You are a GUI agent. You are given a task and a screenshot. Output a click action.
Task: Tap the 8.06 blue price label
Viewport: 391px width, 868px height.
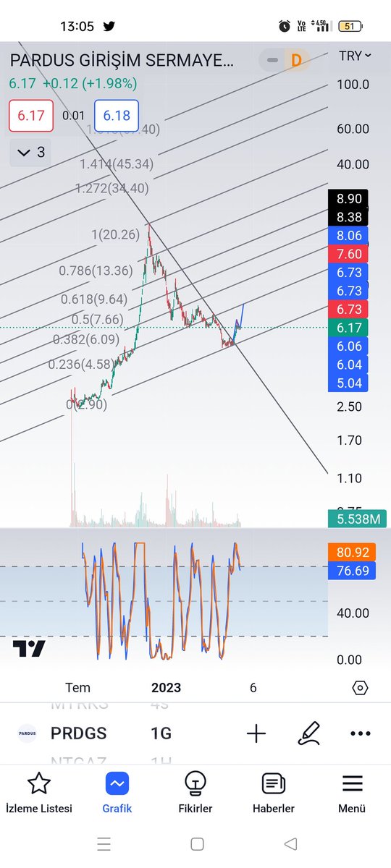pos(348,235)
